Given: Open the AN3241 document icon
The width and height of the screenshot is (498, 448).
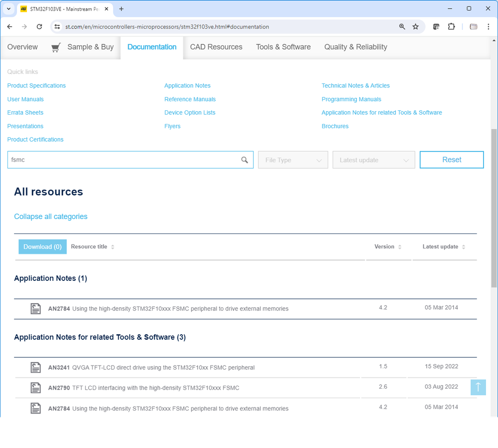Looking at the screenshot, I should click(35, 367).
